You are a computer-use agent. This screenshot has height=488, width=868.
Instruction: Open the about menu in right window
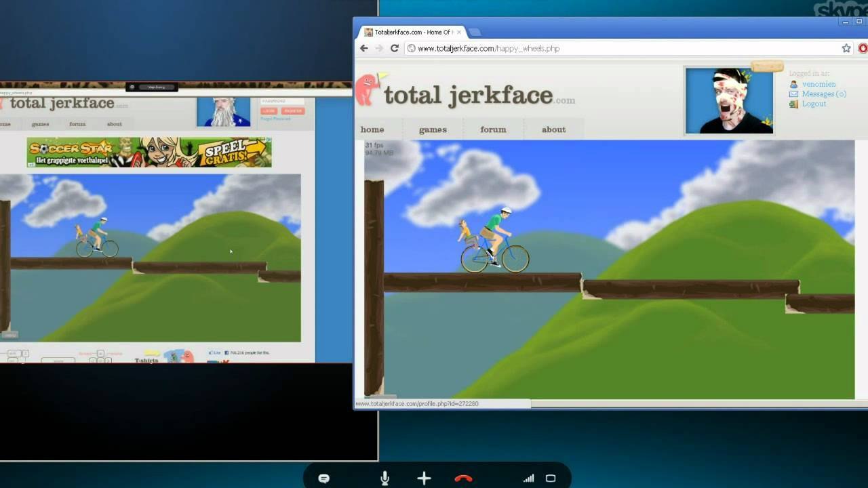pos(553,129)
